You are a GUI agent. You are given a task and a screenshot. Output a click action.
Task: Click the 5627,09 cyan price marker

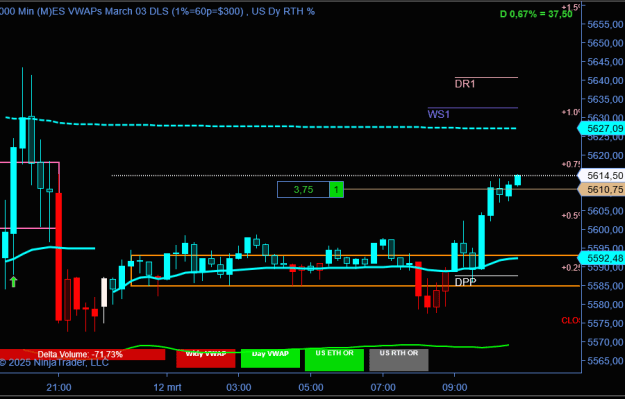point(601,128)
